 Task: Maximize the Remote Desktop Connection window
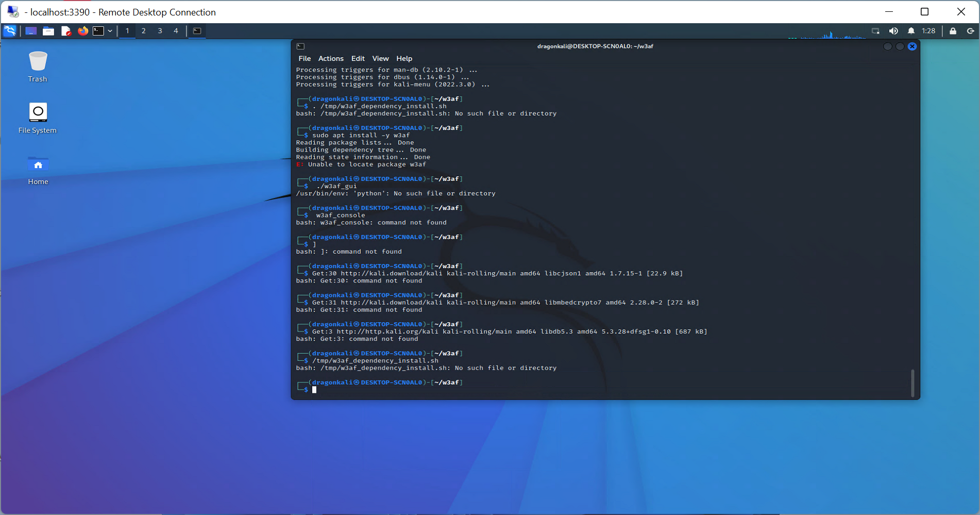click(x=925, y=11)
